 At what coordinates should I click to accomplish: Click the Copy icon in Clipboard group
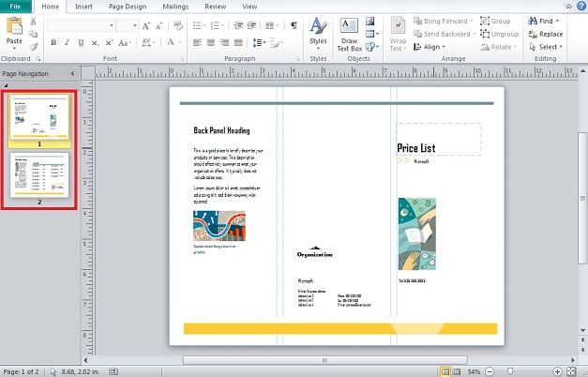point(33,34)
